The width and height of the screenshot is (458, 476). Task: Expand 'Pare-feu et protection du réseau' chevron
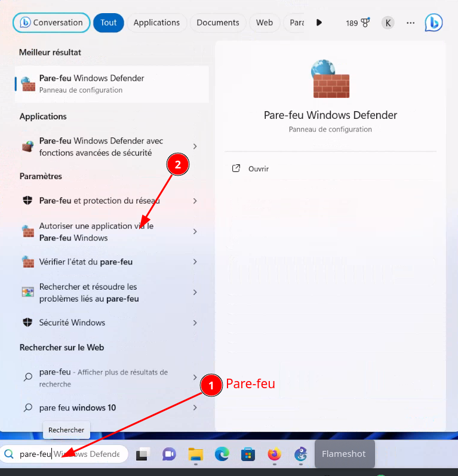pyautogui.click(x=195, y=201)
